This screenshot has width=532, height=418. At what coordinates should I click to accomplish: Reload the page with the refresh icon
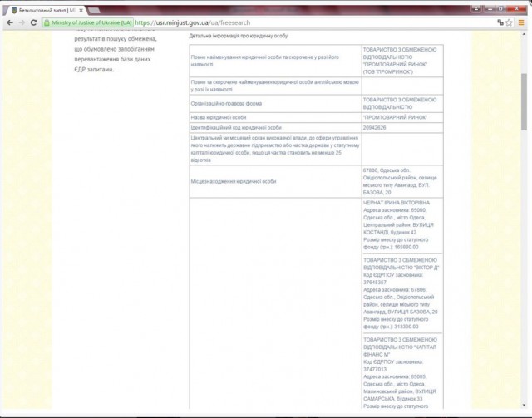tap(33, 22)
